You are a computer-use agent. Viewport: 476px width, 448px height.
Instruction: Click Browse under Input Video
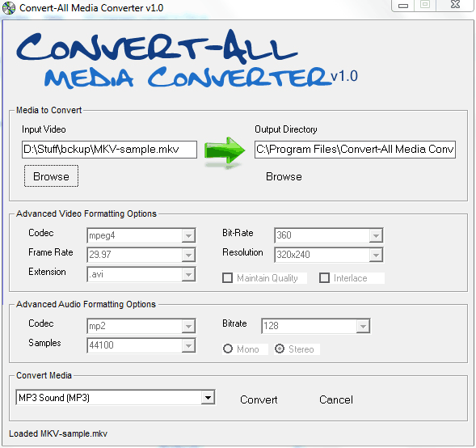coord(51,176)
